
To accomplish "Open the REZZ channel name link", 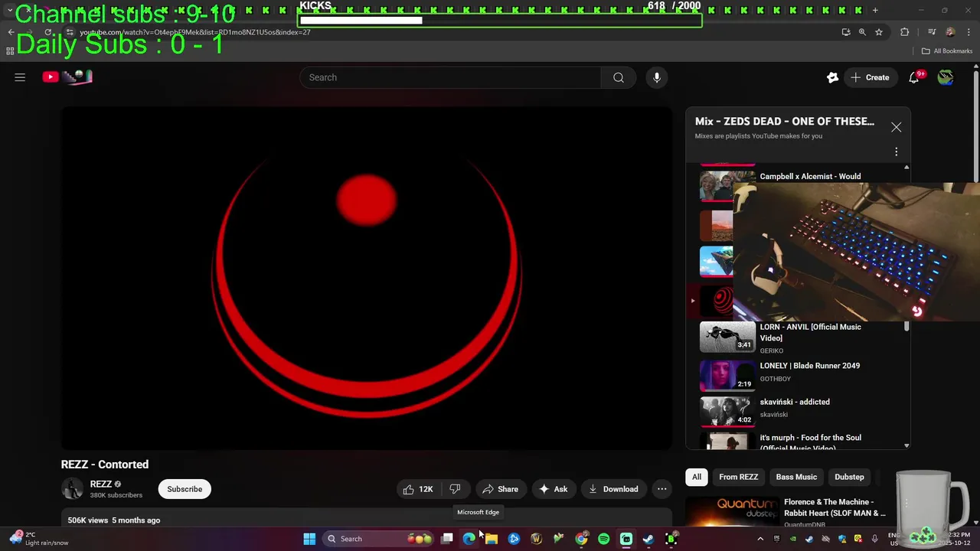I will coord(101,484).
